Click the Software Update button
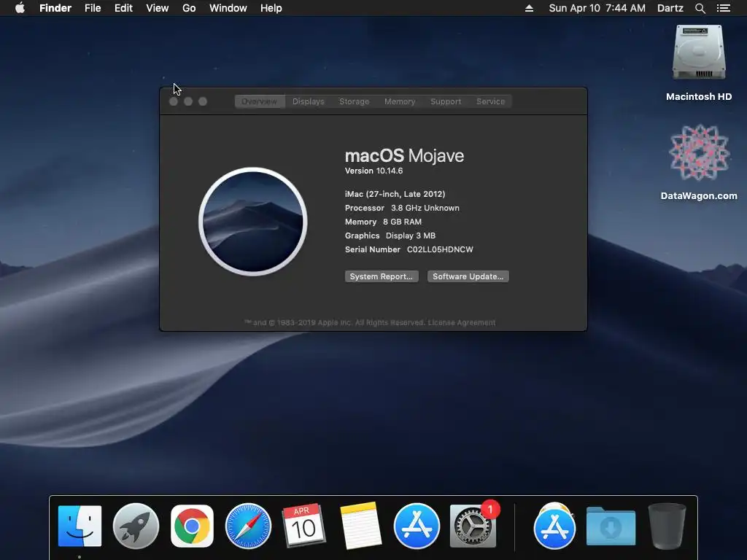The width and height of the screenshot is (747, 560). point(468,276)
